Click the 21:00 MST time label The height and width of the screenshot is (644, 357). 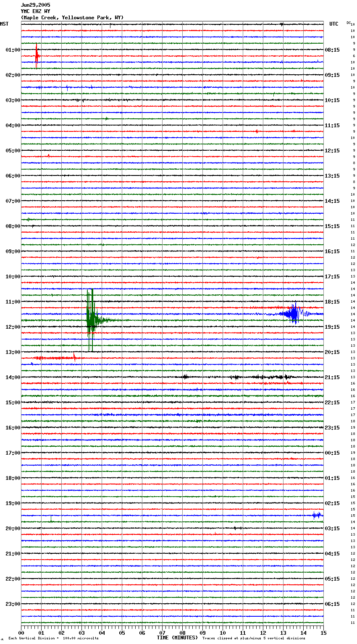click(x=13, y=554)
